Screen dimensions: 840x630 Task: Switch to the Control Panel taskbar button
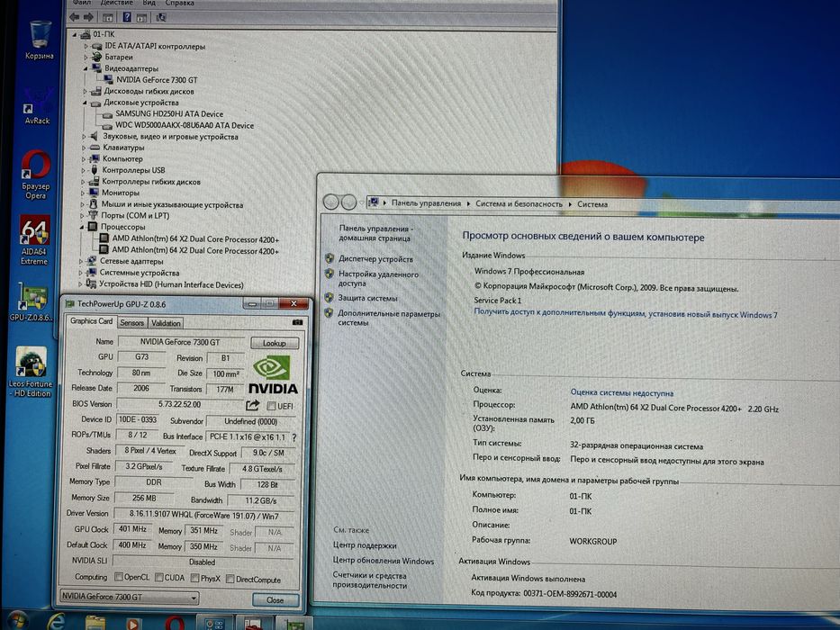coord(213,623)
